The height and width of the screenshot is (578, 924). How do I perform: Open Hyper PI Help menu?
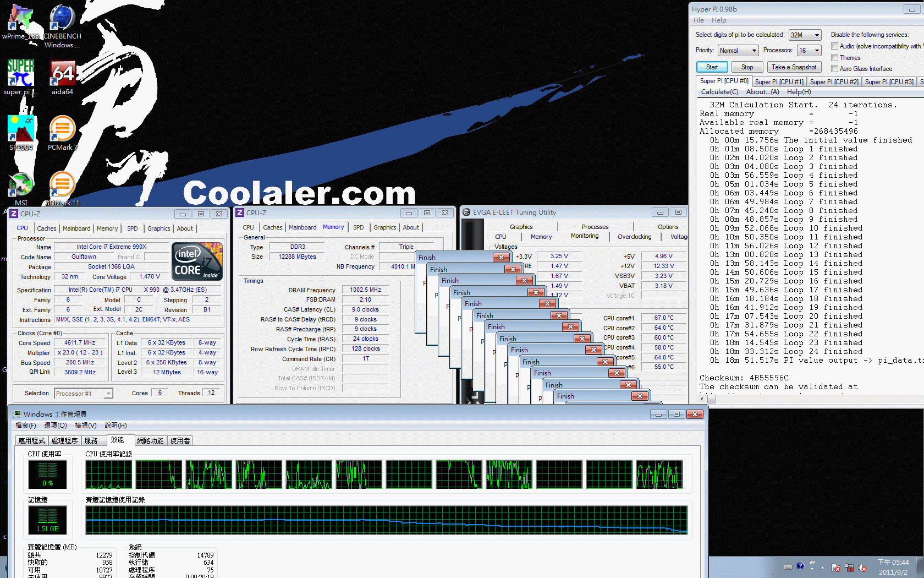click(x=719, y=20)
